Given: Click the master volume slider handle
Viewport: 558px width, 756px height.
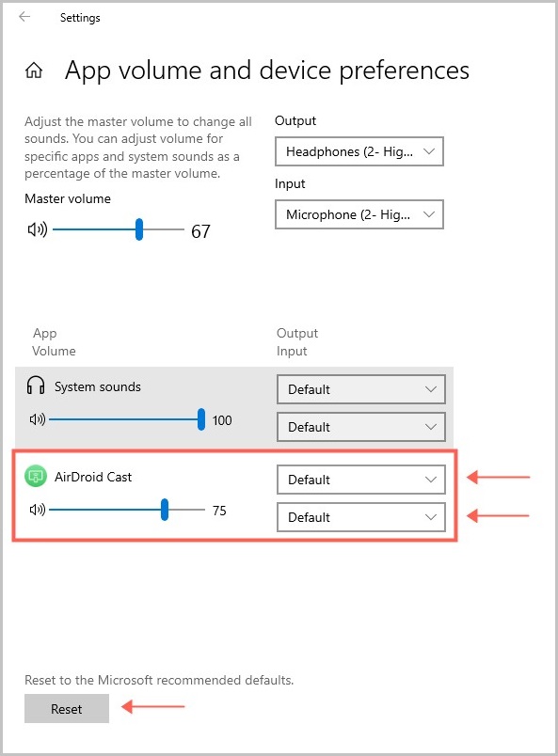Looking at the screenshot, I should tap(138, 228).
